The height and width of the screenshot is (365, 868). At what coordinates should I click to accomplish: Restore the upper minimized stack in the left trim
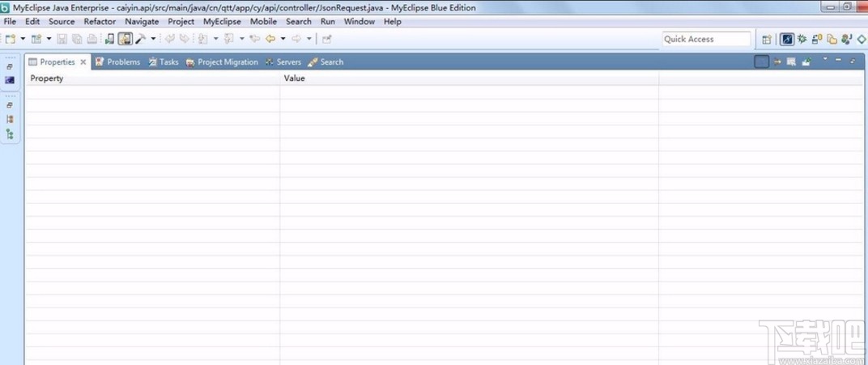(10, 67)
